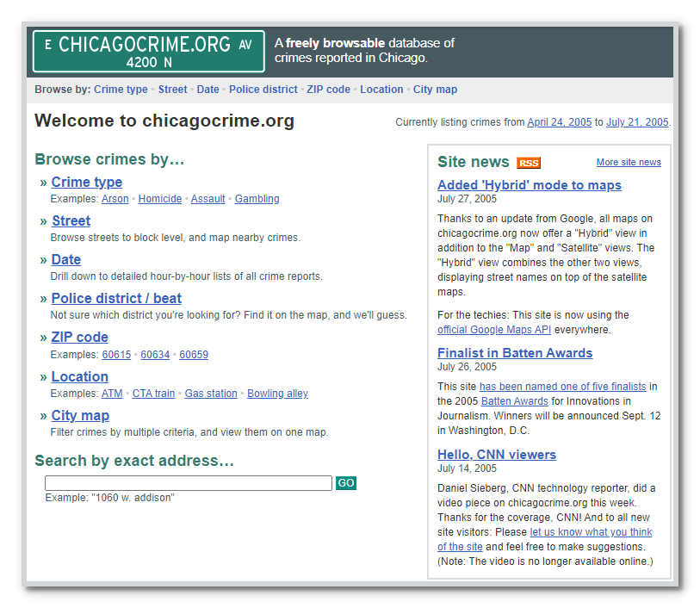Viewport: 700px width, 608px height.
Task: View crimes at Bowling alley
Action: 278,394
